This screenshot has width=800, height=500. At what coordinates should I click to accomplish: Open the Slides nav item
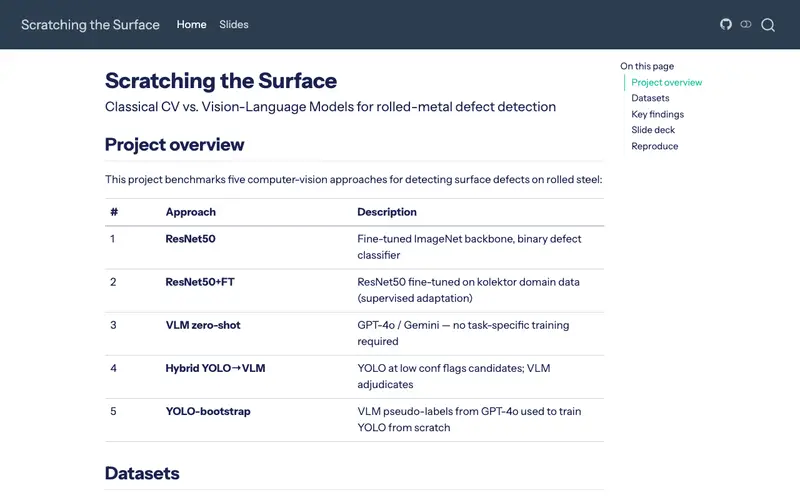pyautogui.click(x=234, y=24)
